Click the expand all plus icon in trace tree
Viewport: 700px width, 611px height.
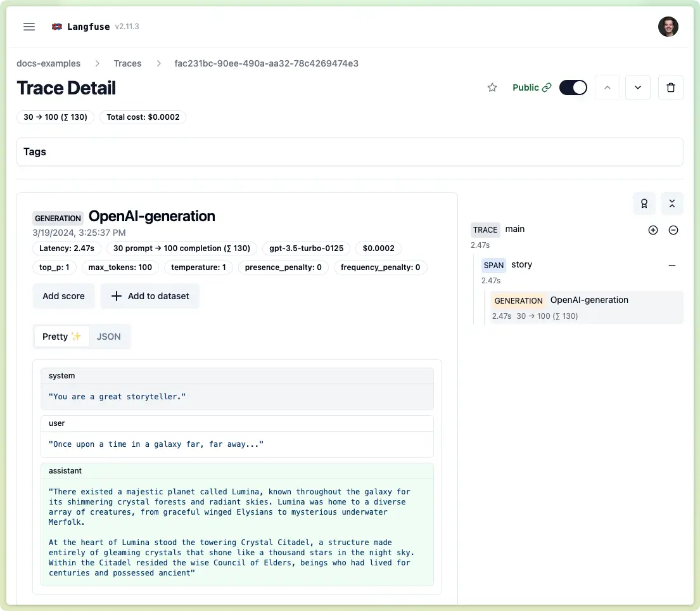tap(652, 229)
